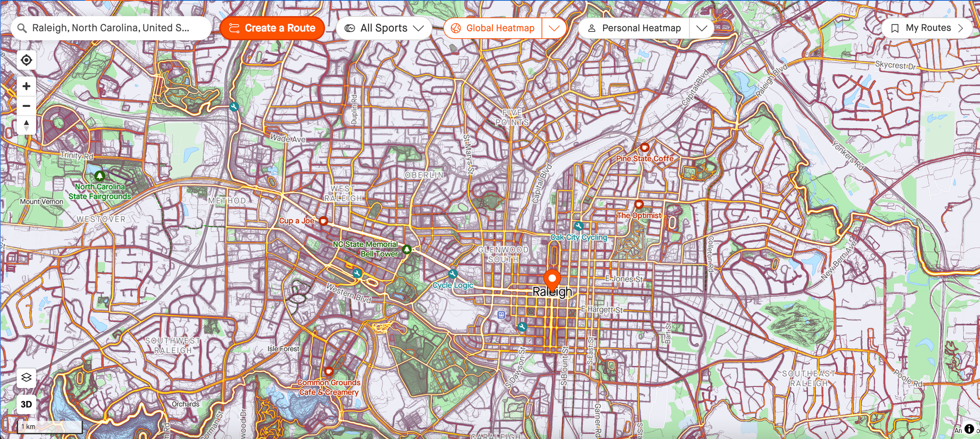
Task: Select the Oak City Cycling shop marker
Action: tap(579, 226)
